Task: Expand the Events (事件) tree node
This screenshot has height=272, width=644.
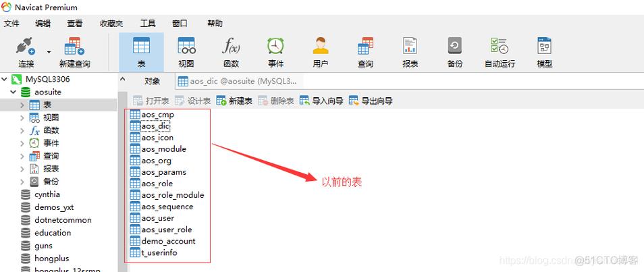Action: tap(22, 143)
